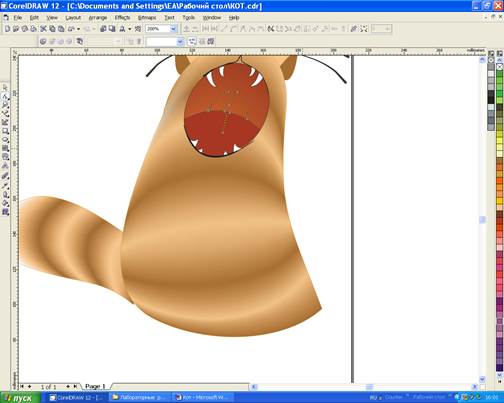Choose the Ellipse tool
504x403 pixels.
pos(5,140)
